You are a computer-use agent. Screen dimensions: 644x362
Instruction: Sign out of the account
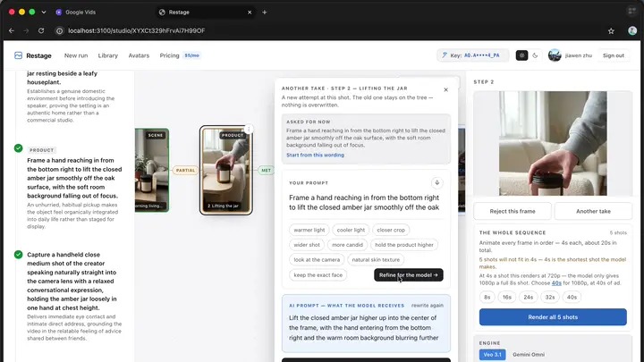[x=614, y=55]
